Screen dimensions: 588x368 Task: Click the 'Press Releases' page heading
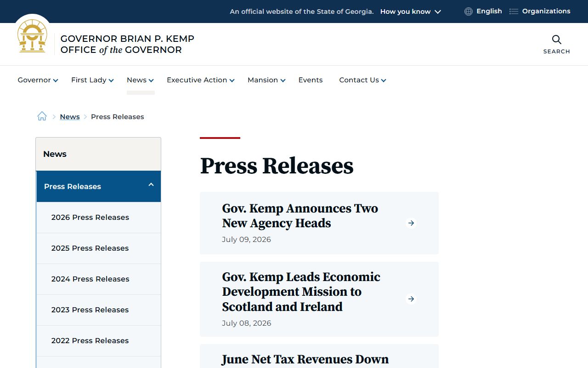277,166
